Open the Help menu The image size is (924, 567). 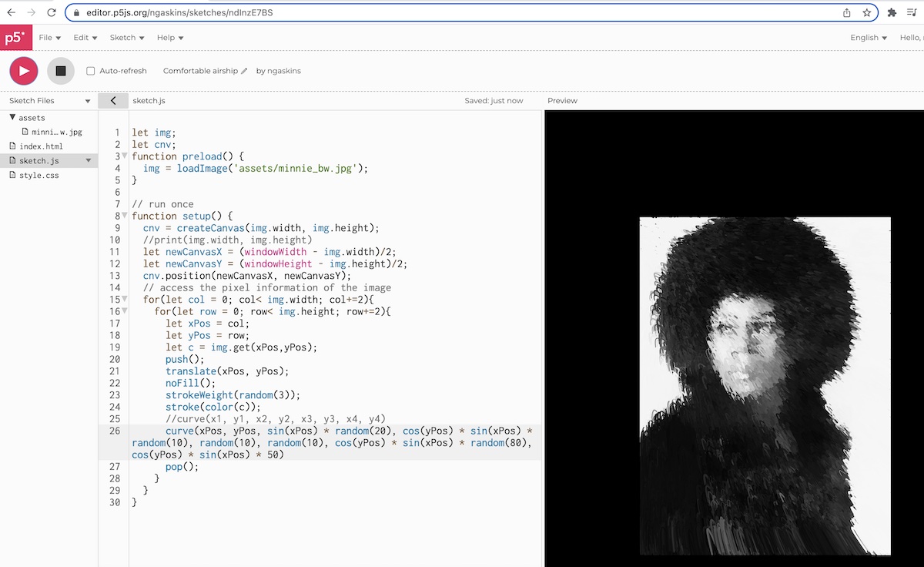click(x=170, y=37)
